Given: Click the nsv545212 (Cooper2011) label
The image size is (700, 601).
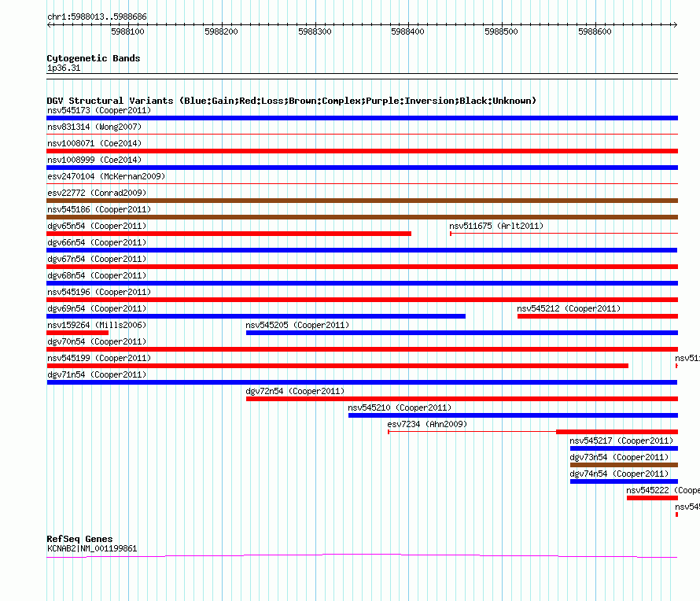Looking at the screenshot, I should (569, 308).
